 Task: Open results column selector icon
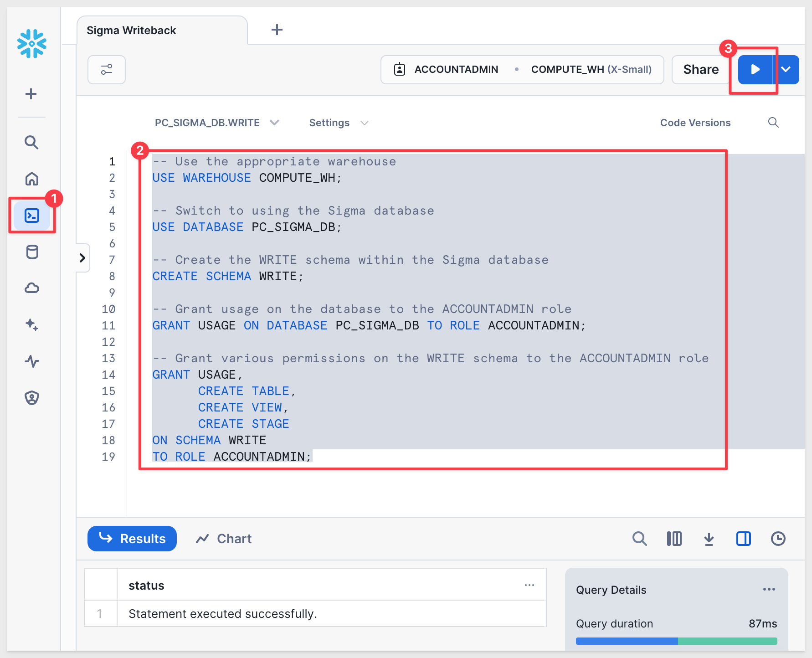click(x=674, y=539)
